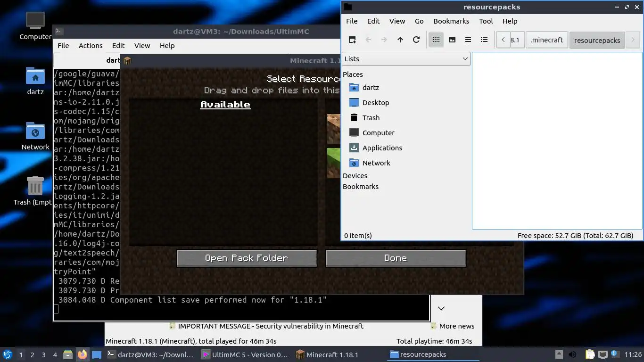
Task: Open the Tool menu
Action: pyautogui.click(x=486, y=21)
